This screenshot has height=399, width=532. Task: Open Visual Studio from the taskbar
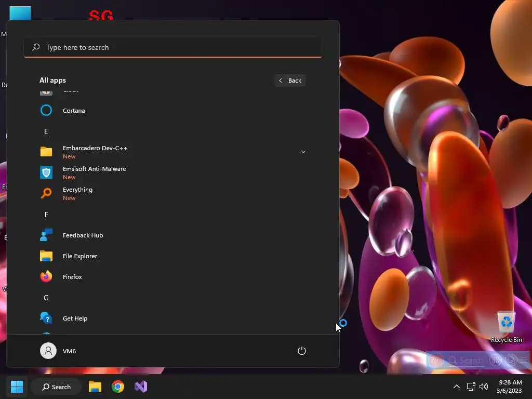tap(141, 387)
